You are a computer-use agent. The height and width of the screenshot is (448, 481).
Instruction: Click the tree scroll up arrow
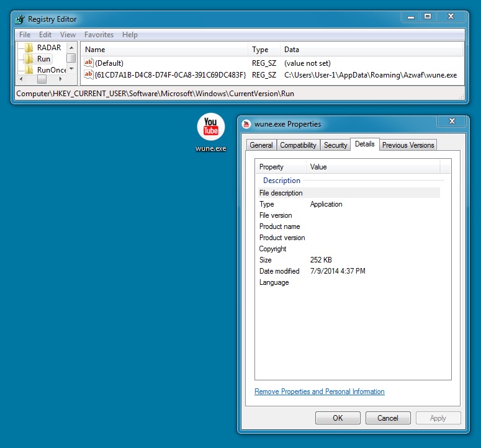pos(71,48)
